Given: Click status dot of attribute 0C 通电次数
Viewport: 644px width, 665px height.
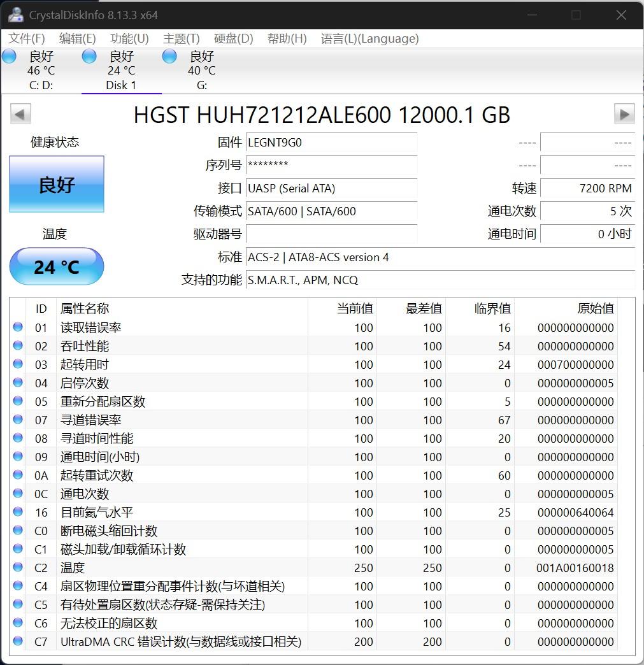Looking at the screenshot, I should point(18,493).
